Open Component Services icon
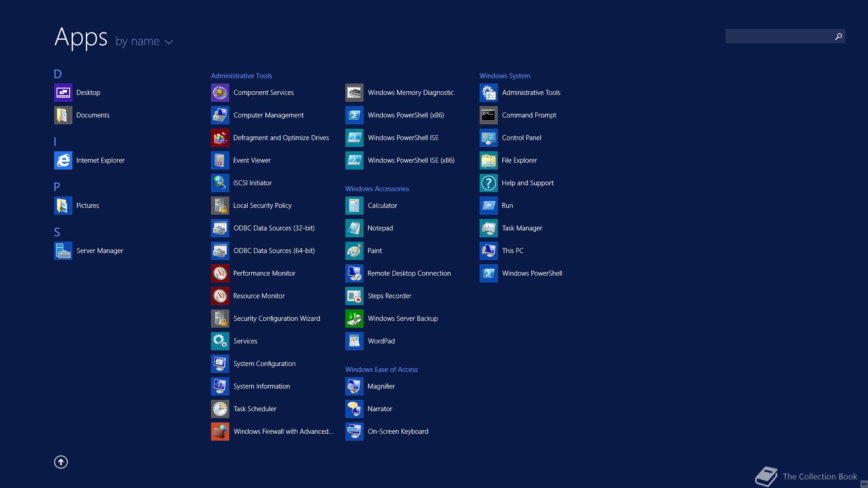Viewport: 868px width, 488px height. point(220,93)
